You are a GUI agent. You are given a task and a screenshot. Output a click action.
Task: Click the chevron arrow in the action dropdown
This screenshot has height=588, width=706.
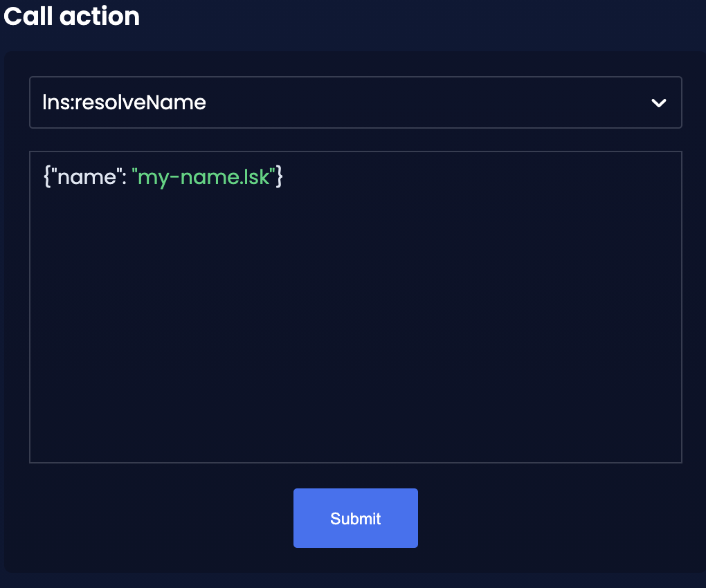(658, 103)
